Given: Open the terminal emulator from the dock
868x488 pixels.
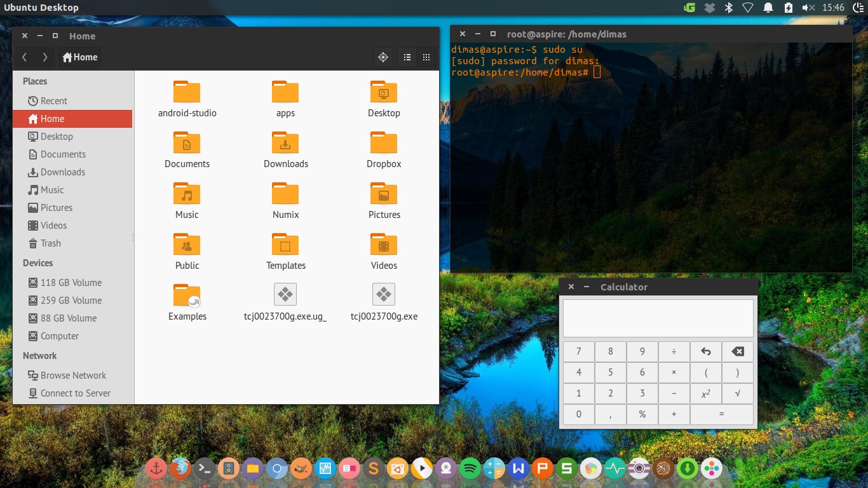Looking at the screenshot, I should click(x=205, y=468).
